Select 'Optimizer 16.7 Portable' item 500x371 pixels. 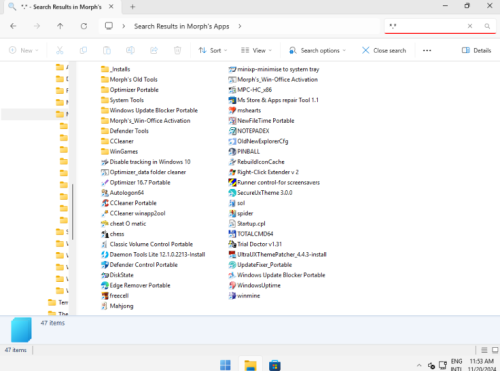tap(136, 182)
